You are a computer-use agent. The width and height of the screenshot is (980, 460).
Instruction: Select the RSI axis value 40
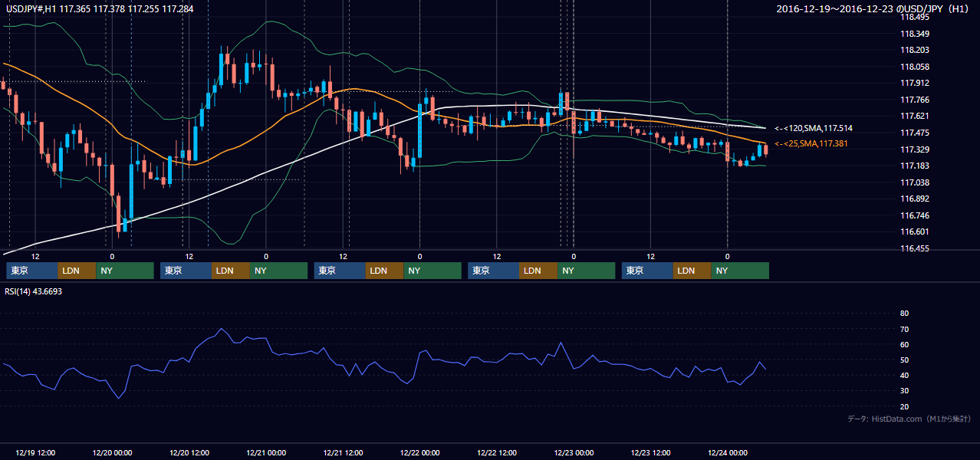pyautogui.click(x=904, y=375)
